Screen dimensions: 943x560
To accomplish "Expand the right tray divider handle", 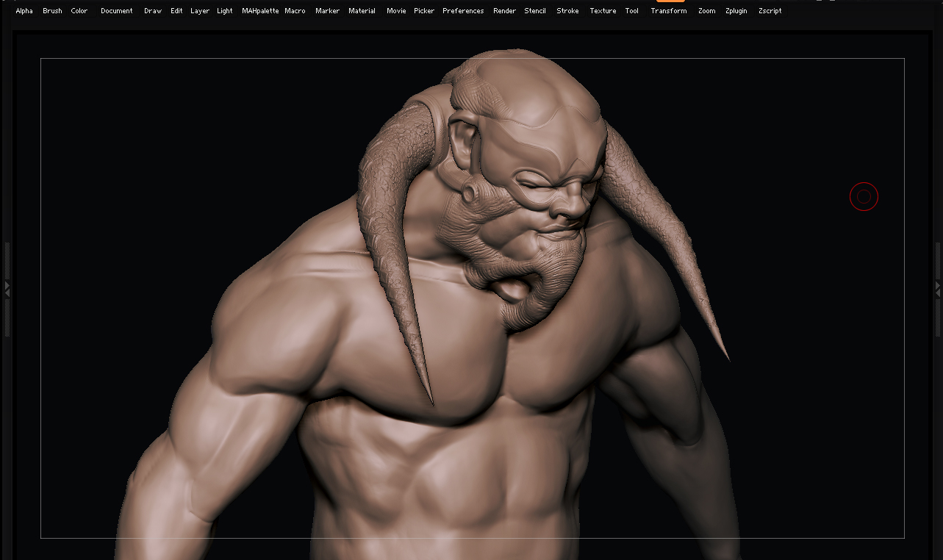I will [x=938, y=289].
